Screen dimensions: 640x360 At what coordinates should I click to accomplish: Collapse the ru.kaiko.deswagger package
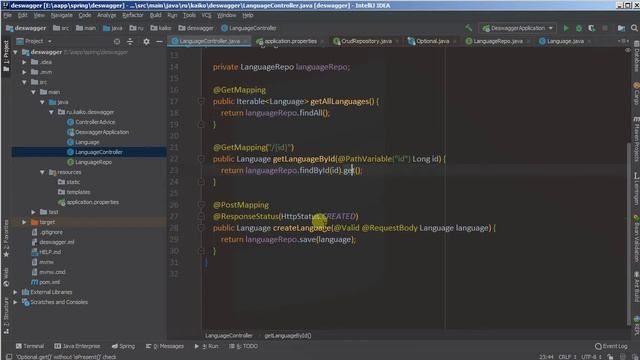tap(51, 112)
